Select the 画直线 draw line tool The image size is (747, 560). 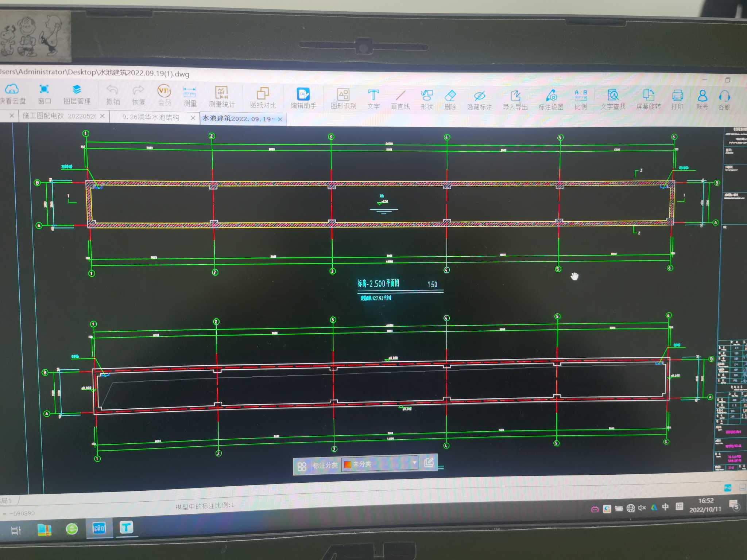click(400, 100)
